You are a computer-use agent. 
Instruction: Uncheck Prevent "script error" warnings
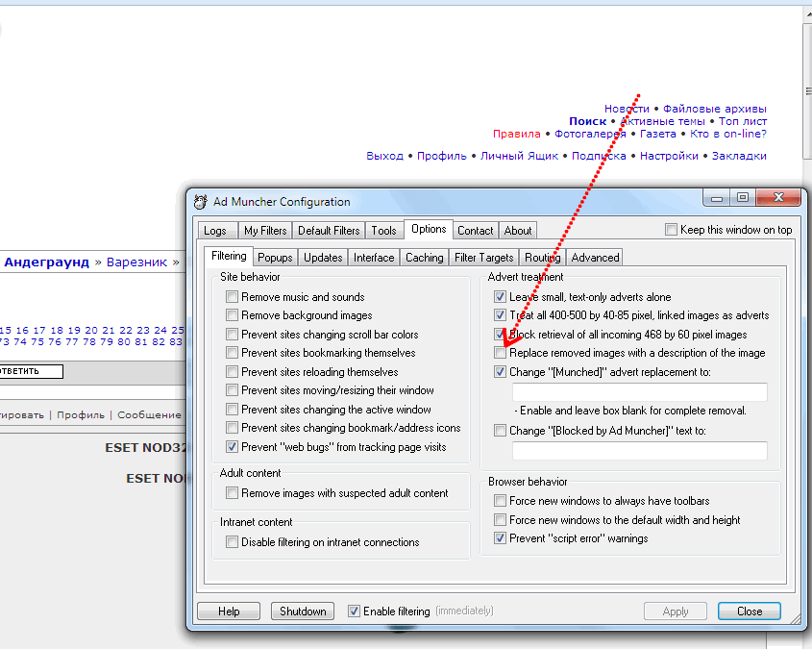tap(500, 538)
